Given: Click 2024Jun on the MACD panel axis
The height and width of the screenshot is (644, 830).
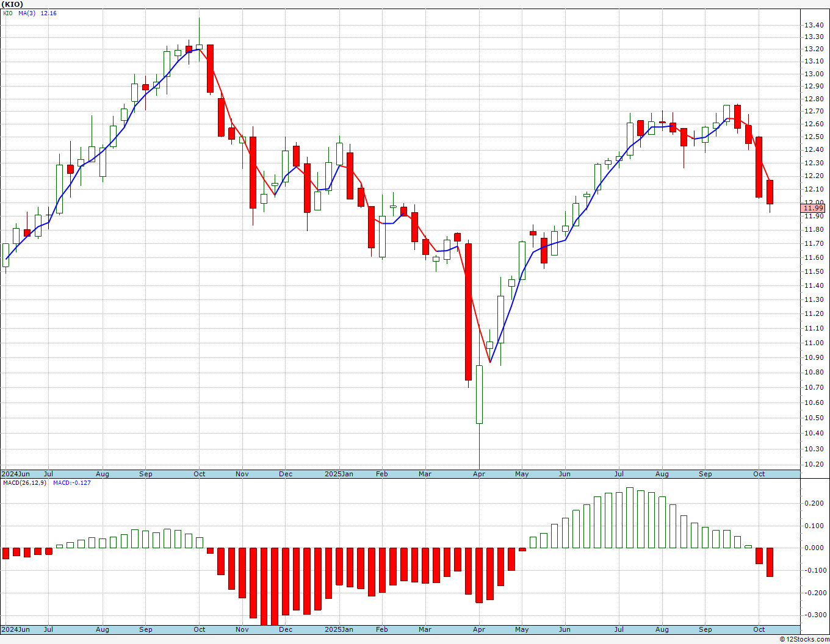Looking at the screenshot, I should click(15, 629).
